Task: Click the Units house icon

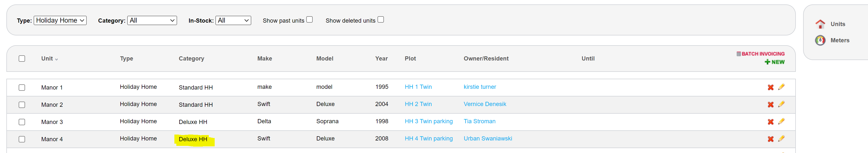Action: click(820, 24)
